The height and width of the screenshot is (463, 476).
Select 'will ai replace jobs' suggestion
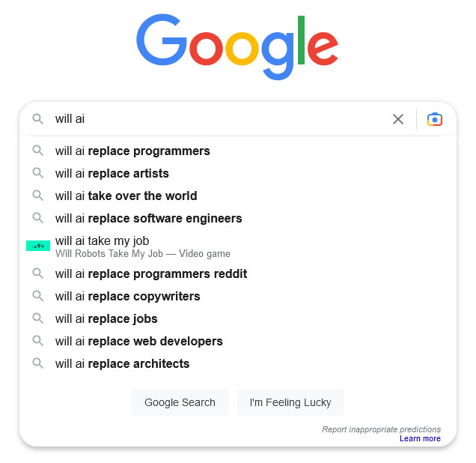pyautogui.click(x=106, y=318)
